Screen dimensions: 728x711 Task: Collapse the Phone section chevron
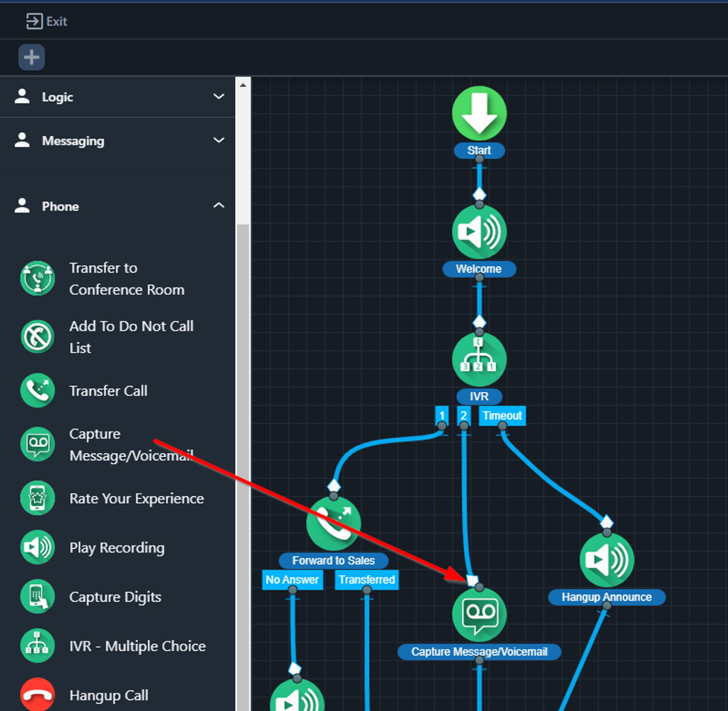(219, 206)
